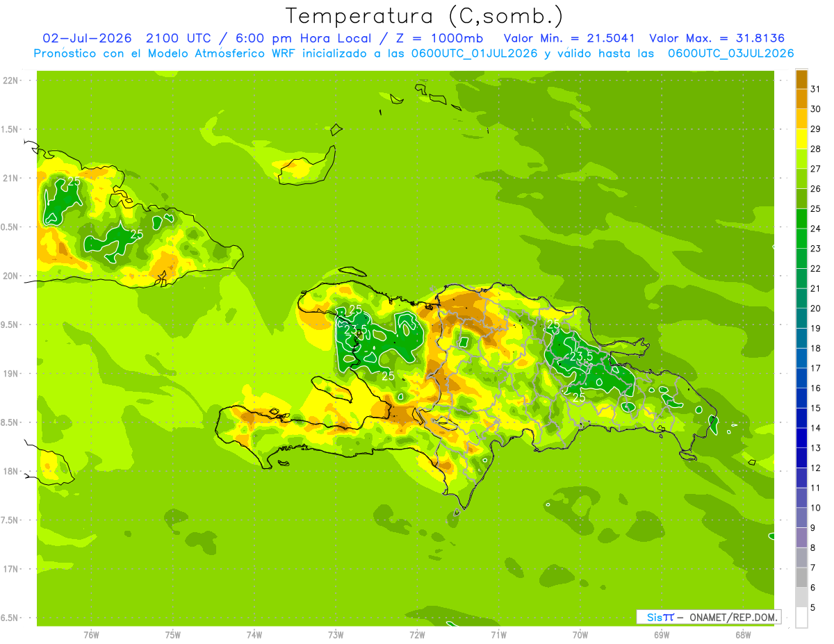Select valid-until time "0600UTC_03JUL2026"
The width and height of the screenshot is (834, 644).
730,53
